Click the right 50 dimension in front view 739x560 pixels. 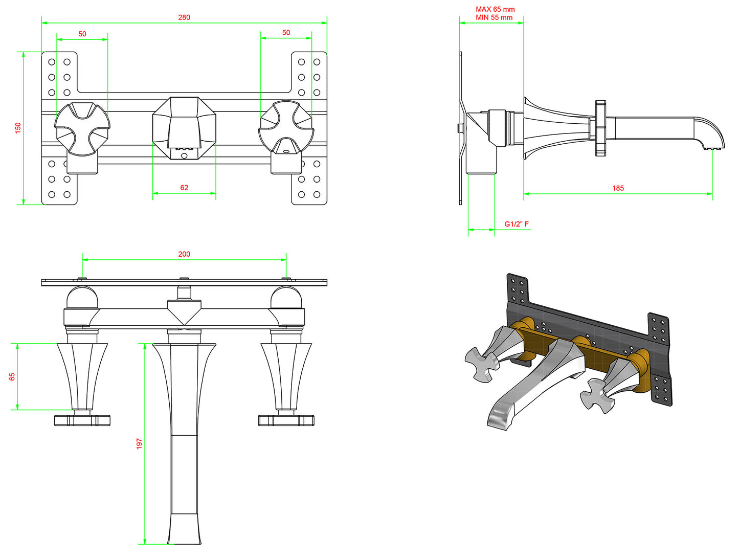(286, 33)
